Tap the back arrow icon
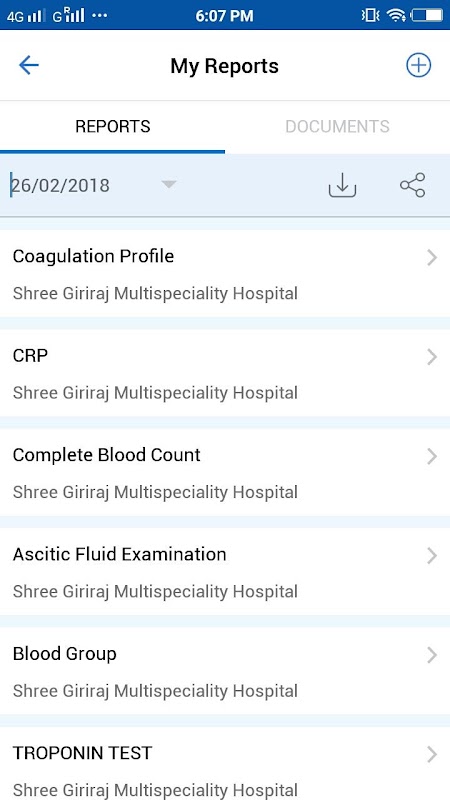This screenshot has height=800, width=450. (29, 65)
